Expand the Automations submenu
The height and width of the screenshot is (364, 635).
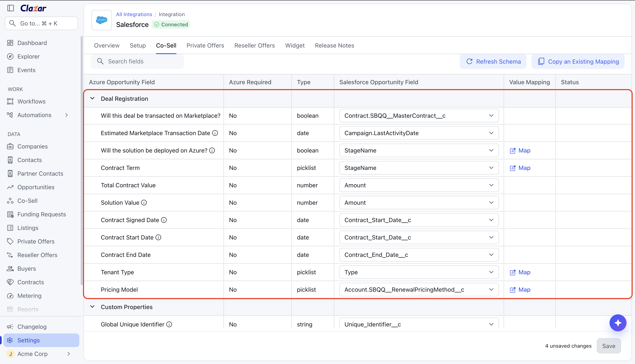coord(66,115)
